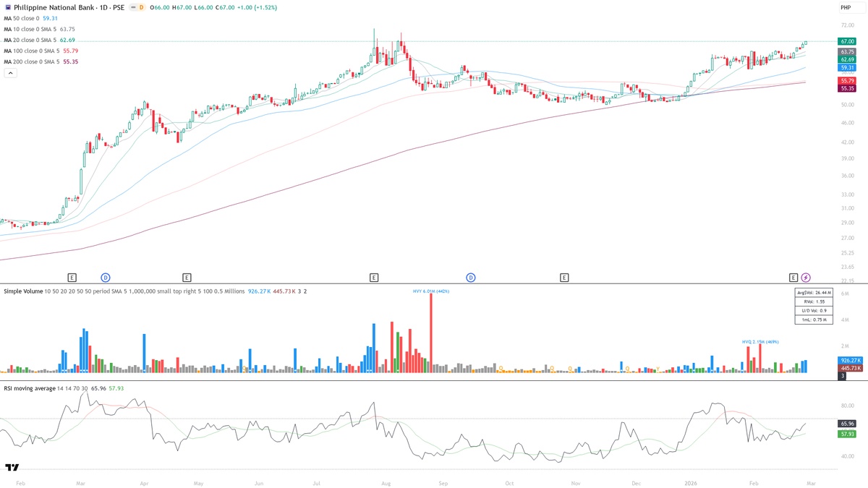This screenshot has width=868, height=488.
Task: Click the orange D data-delay badge
Action: click(x=141, y=7)
